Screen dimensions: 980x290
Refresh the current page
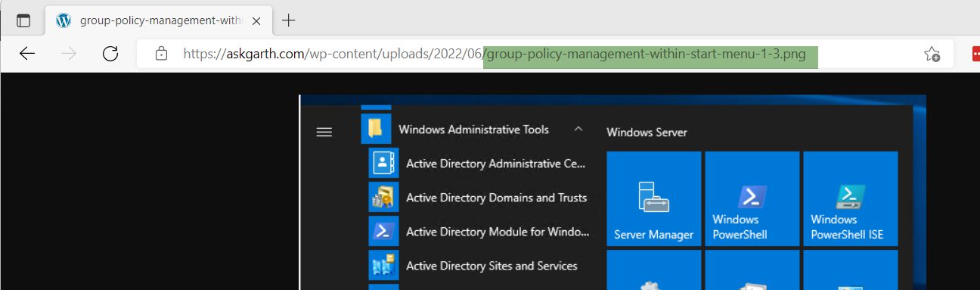110,54
